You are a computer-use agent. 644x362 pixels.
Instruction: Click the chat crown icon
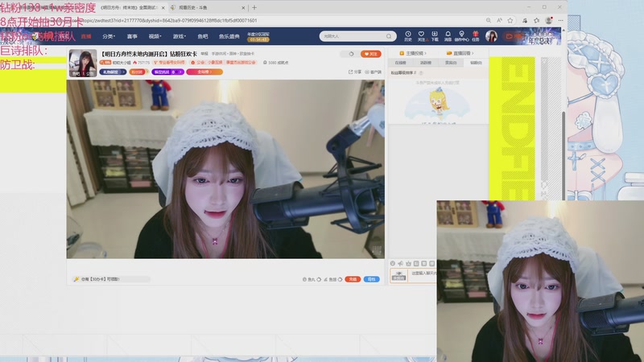point(408,264)
